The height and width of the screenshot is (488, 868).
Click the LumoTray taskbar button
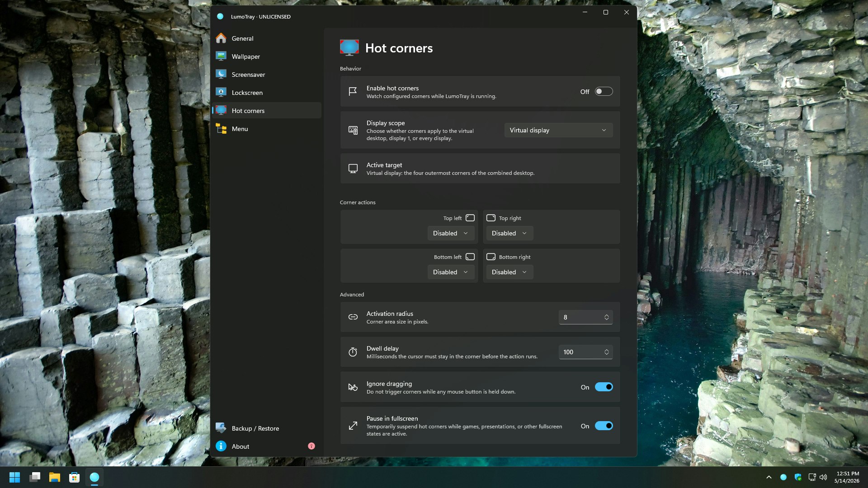point(94,477)
